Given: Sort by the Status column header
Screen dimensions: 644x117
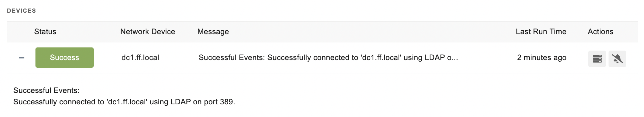Looking at the screenshot, I should coord(45,32).
